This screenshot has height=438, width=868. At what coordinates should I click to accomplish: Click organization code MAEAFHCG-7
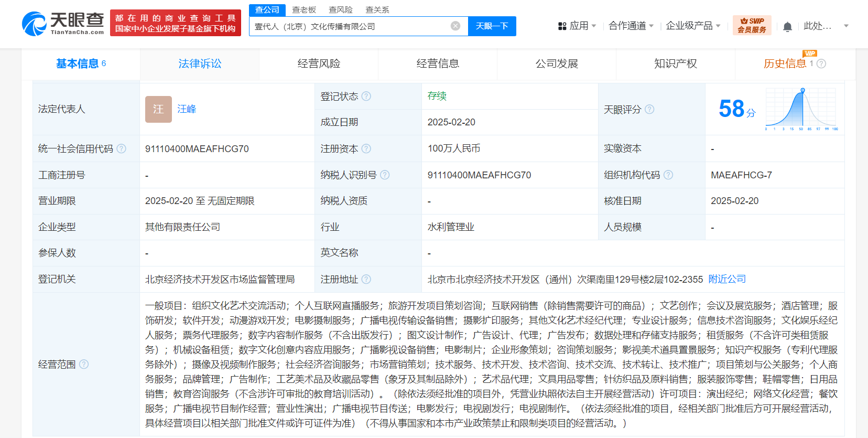point(741,175)
